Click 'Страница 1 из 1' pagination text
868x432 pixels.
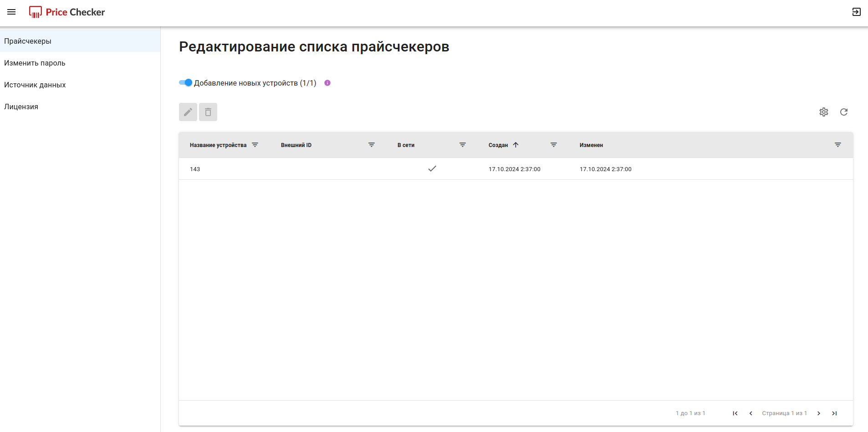pos(784,413)
